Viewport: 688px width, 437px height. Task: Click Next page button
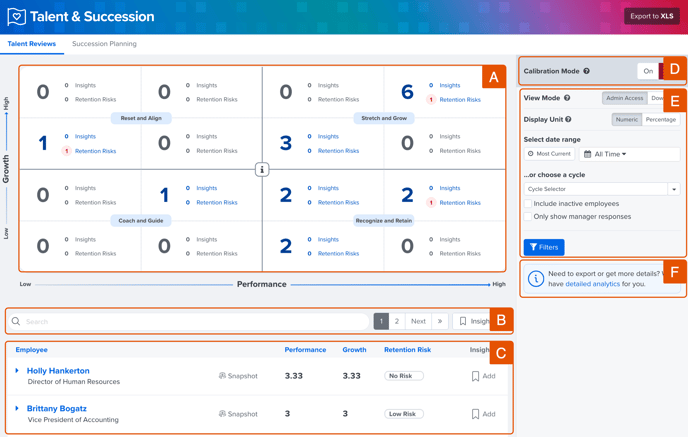(418, 321)
